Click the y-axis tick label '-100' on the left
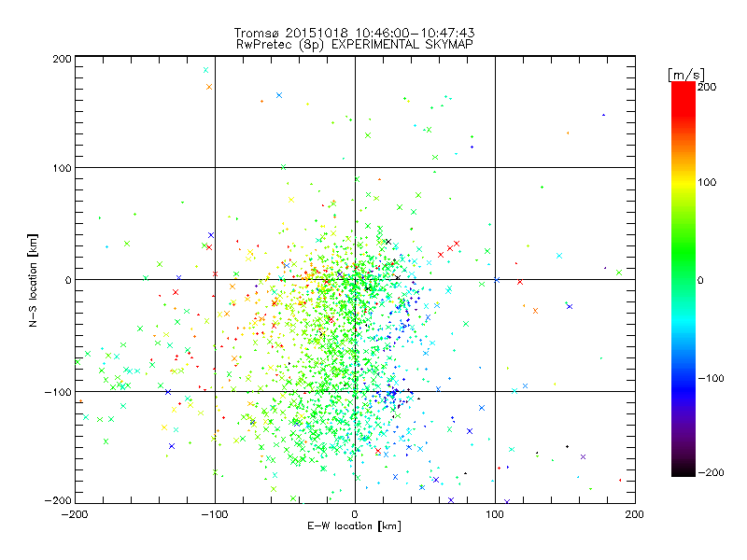This screenshot has width=747, height=560. (x=58, y=392)
